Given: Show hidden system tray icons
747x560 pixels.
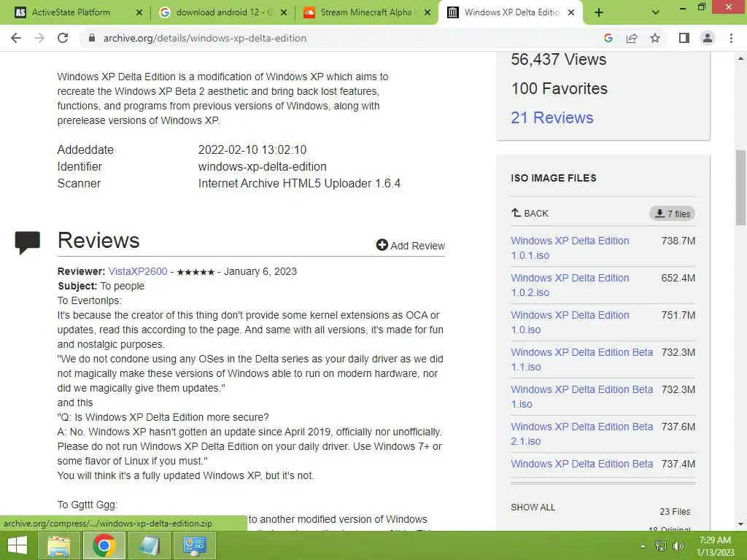Looking at the screenshot, I should coord(643,546).
